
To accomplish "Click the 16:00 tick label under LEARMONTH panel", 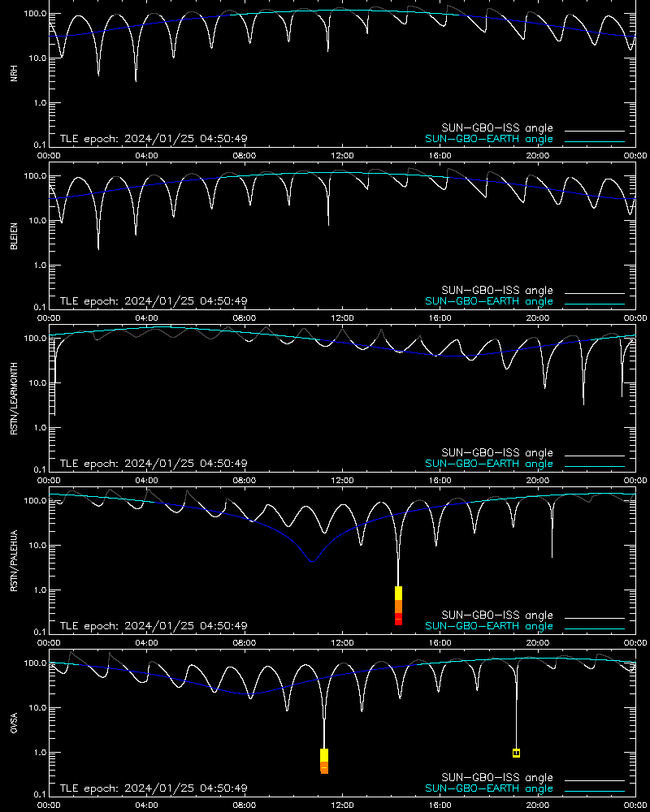I will (x=440, y=480).
